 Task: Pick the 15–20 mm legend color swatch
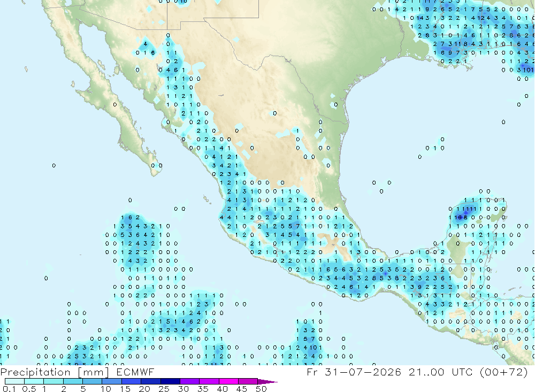[x=132, y=381]
